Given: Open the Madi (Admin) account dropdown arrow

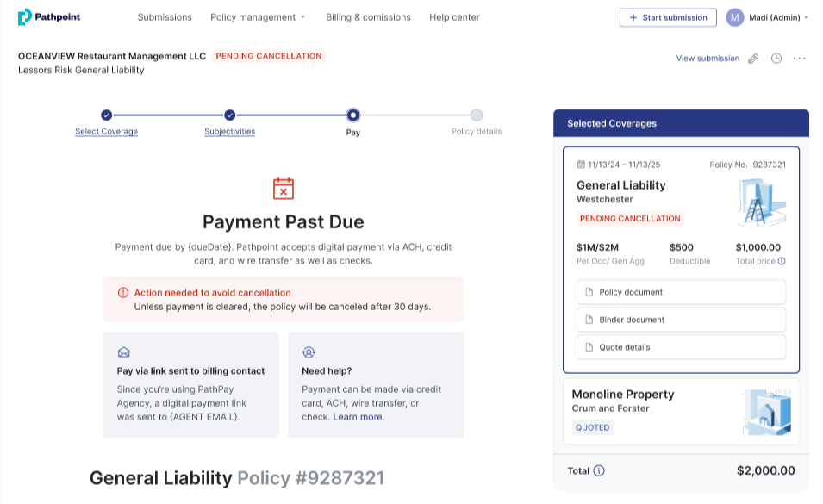Looking at the screenshot, I should [806, 17].
